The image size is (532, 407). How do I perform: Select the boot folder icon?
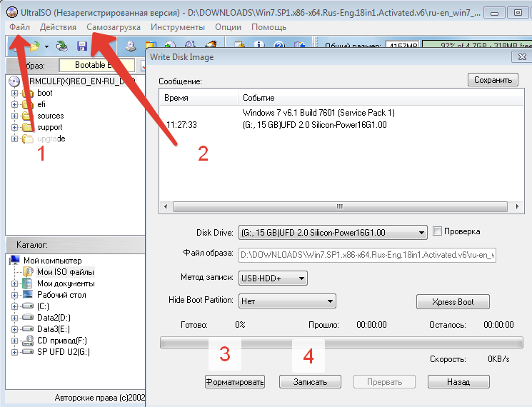pos(27,93)
